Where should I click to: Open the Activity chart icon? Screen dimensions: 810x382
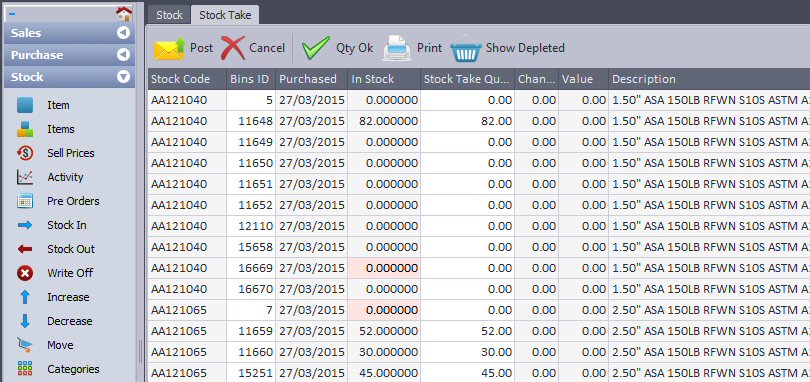pyautogui.click(x=25, y=177)
